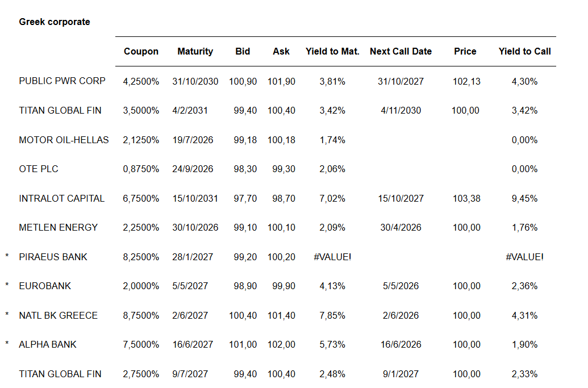The image size is (588, 388).
Task: Click the 31/10/2030 maturity date cell
Action: pos(195,81)
